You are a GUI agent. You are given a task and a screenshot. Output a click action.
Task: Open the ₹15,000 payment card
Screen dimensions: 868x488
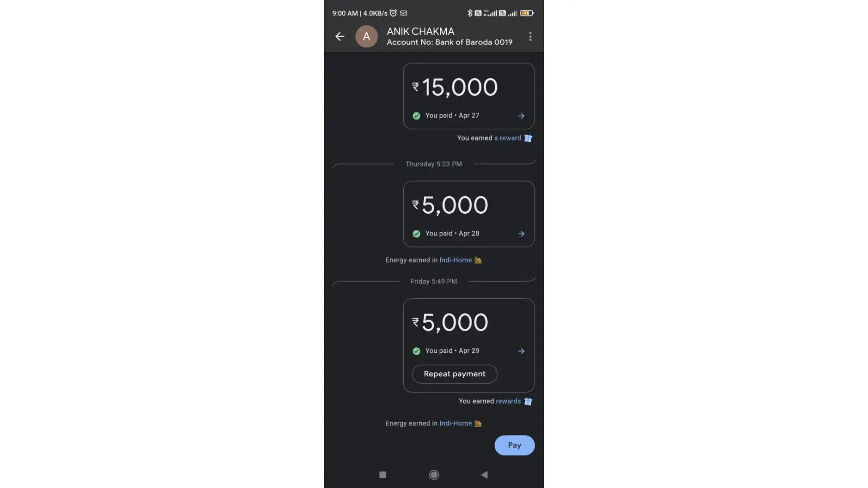click(x=469, y=96)
